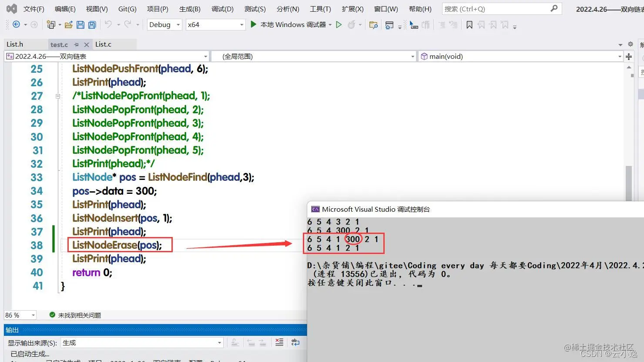Image resolution: width=644 pixels, height=362 pixels.
Task: Click the Redo arrow icon
Action: pyautogui.click(x=128, y=24)
